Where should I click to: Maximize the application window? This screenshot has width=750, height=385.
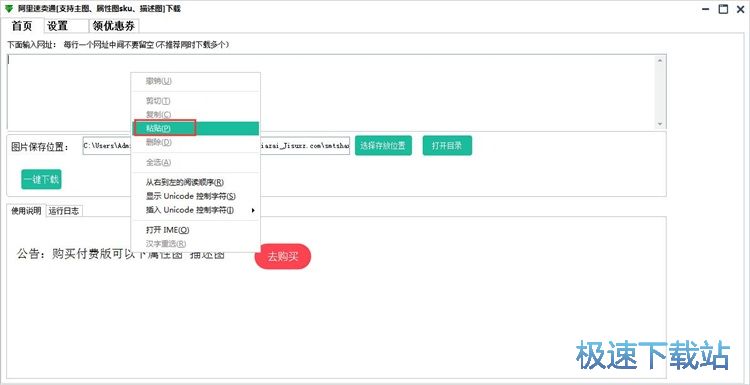pyautogui.click(x=723, y=9)
